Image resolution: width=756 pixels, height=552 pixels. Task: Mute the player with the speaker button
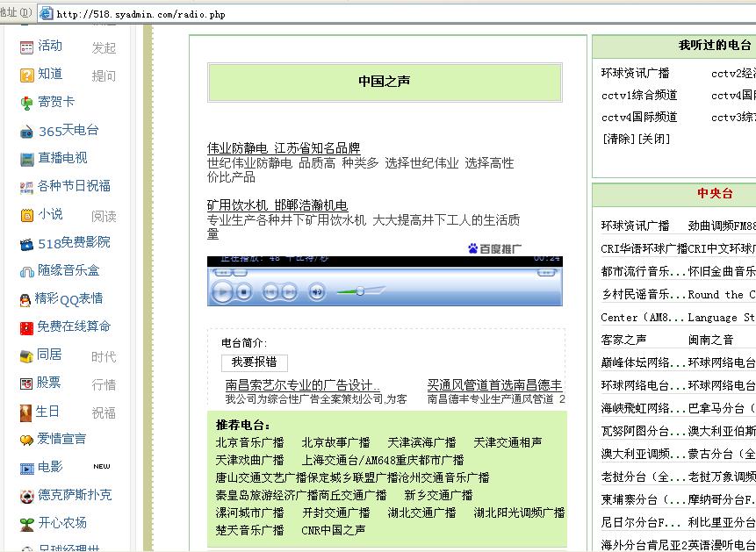[x=317, y=291]
